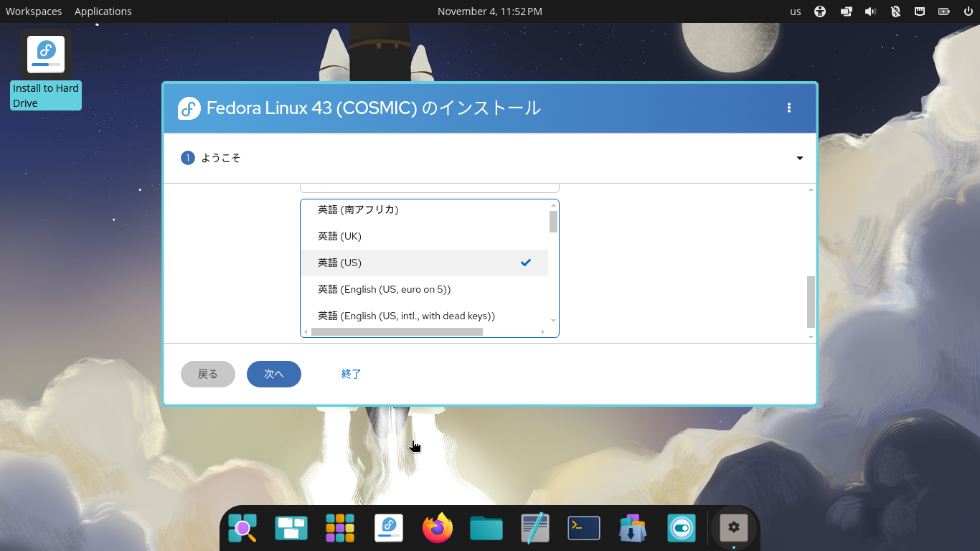Image resolution: width=980 pixels, height=551 pixels.
Task: Select 英語 (南アフリカ) keyboard layout
Action: (x=424, y=209)
